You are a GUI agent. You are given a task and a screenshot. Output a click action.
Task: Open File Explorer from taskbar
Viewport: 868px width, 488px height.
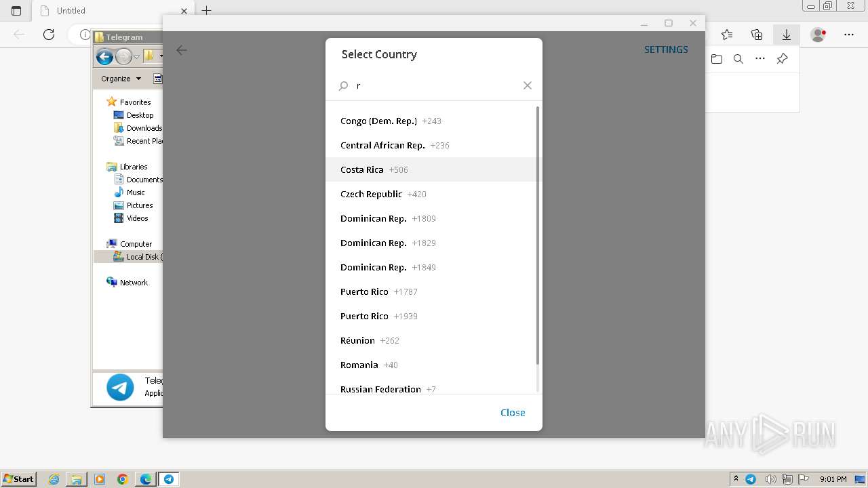(77, 479)
